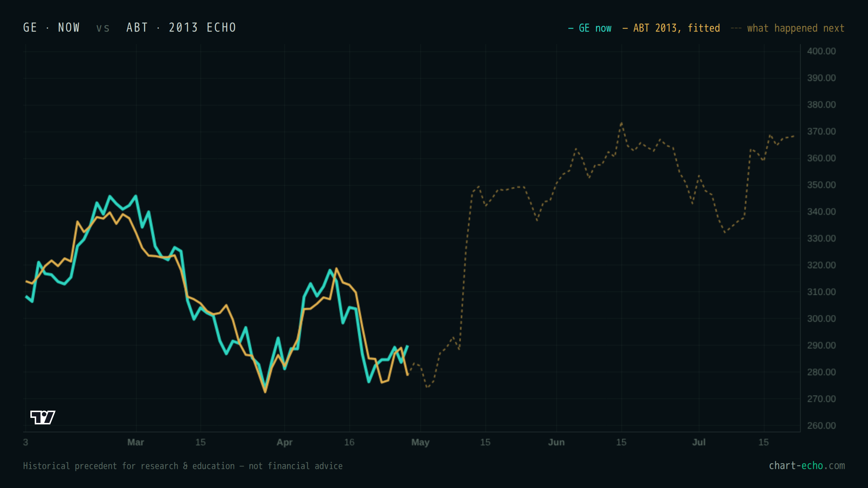The image size is (868, 488).
Task: Click the 380.00 price axis label
Action: (821, 104)
